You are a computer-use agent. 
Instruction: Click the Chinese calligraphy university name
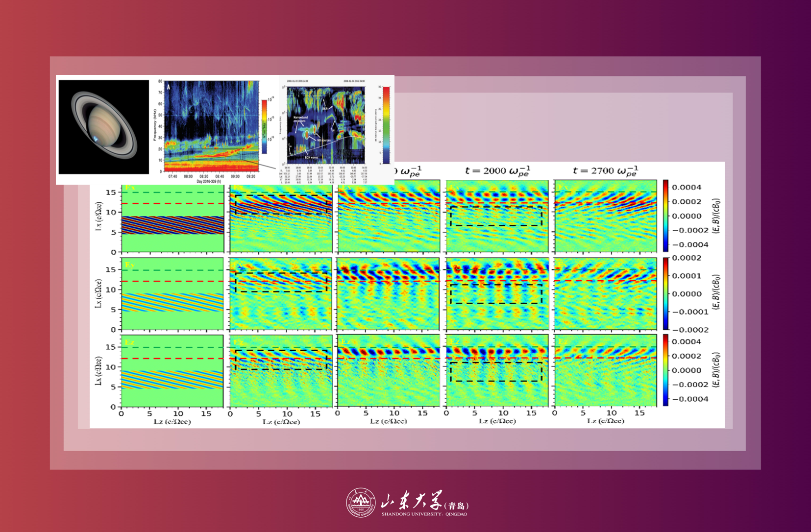click(412, 500)
